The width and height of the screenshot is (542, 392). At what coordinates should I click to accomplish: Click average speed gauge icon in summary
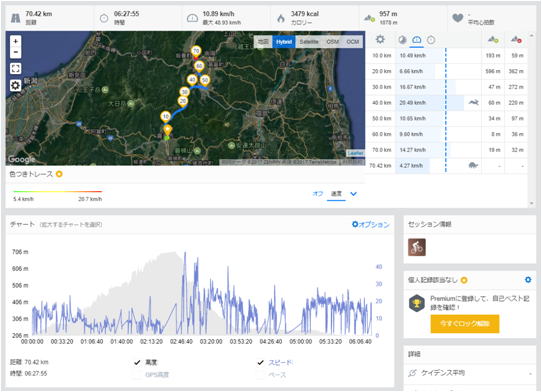click(192, 18)
